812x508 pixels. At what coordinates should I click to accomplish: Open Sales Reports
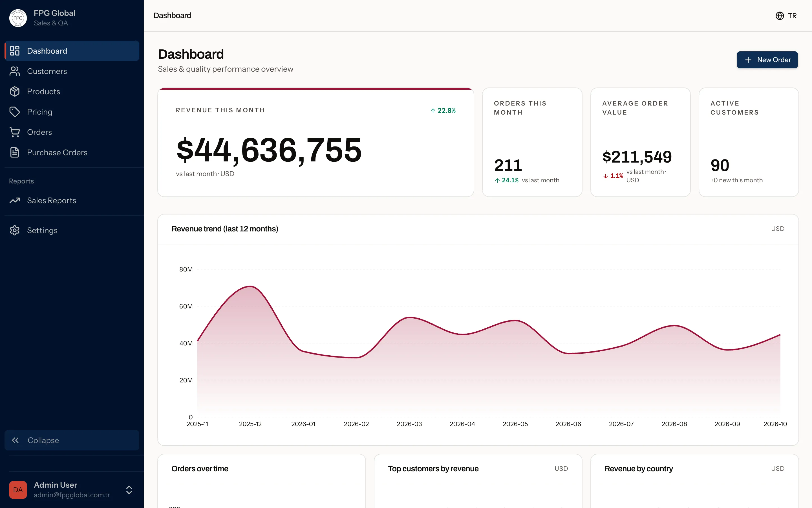tap(72, 201)
